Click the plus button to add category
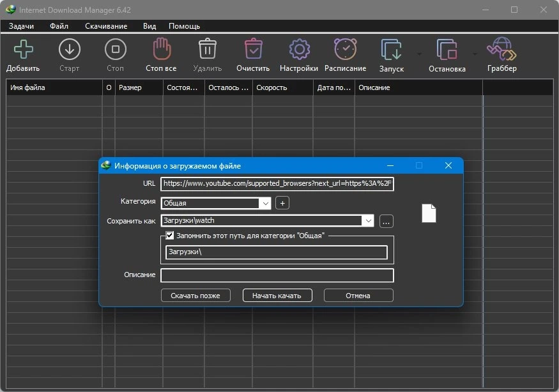The width and height of the screenshot is (559, 392). pyautogui.click(x=282, y=203)
